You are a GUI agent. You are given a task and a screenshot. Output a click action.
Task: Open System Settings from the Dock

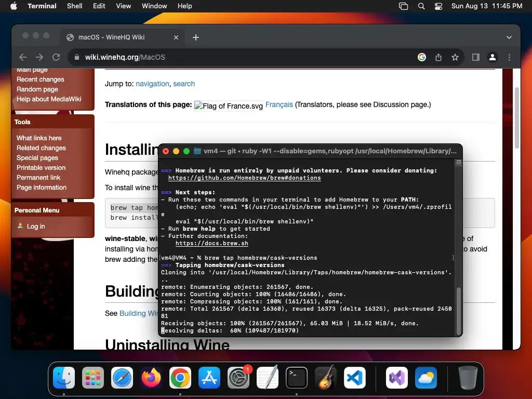coord(238,378)
